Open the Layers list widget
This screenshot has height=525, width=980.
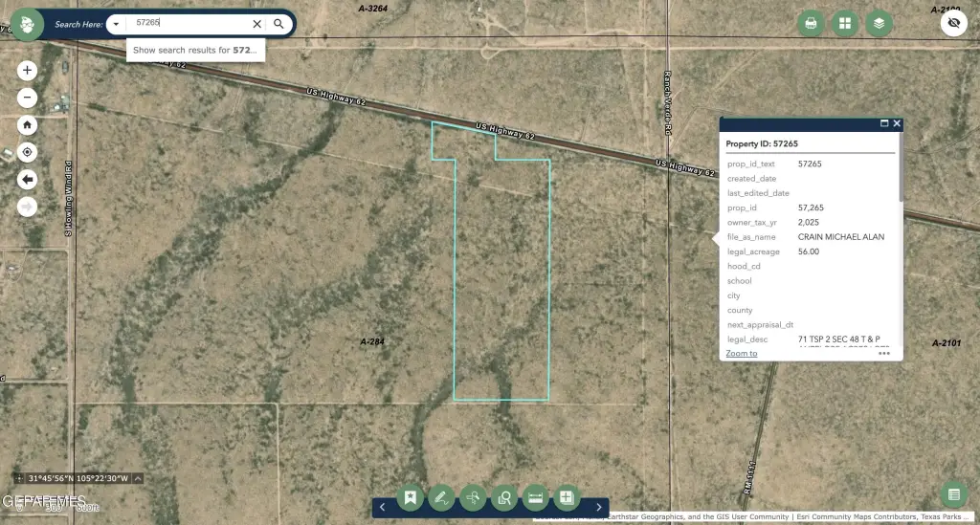(x=880, y=24)
